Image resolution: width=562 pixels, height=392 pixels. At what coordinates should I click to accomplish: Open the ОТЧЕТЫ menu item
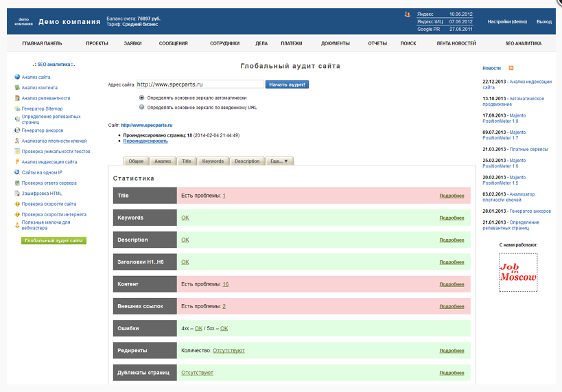[x=377, y=43]
